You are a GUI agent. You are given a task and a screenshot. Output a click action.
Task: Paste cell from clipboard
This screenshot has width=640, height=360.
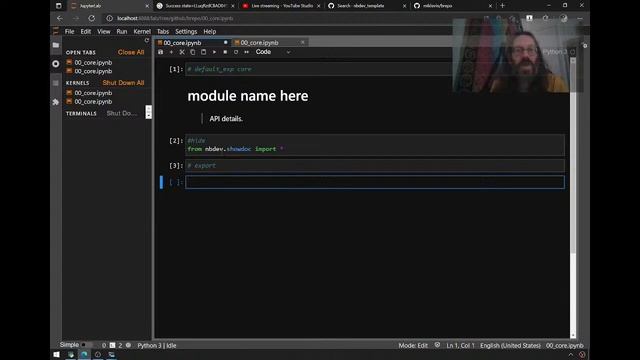pos(203,52)
